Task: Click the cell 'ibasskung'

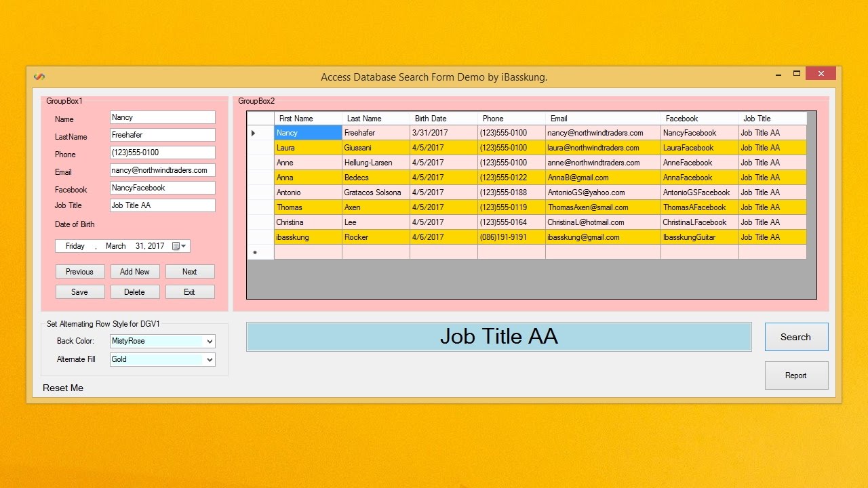Action: (308, 237)
